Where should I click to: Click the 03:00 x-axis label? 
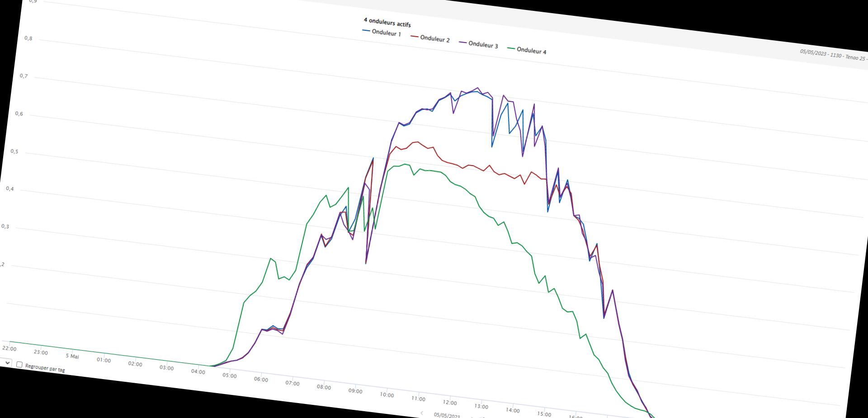tap(166, 368)
